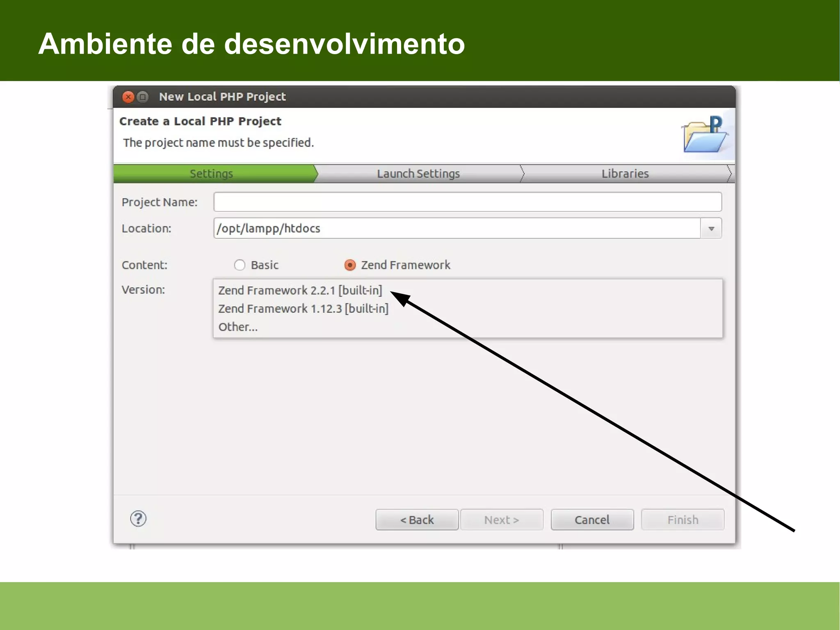Switch to the Settings step tab
This screenshot has width=840, height=630.
tap(214, 174)
